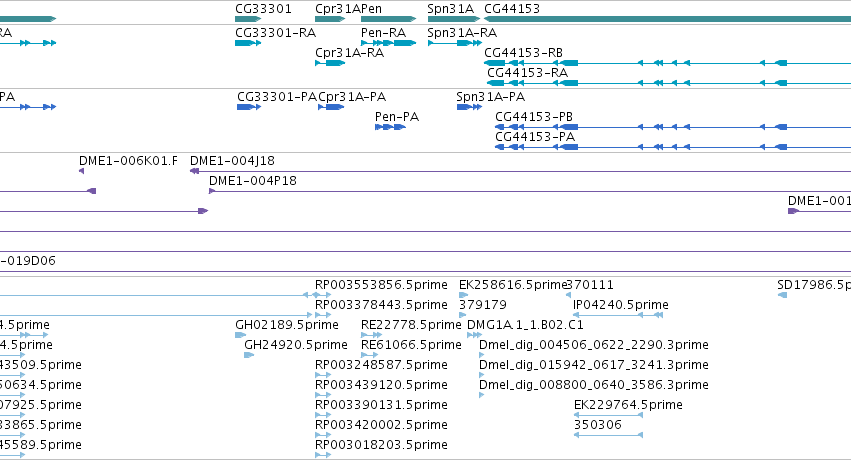Screen dimensions: 851x460
Task: Click the GH24920.5prime small feature glyph
Action: tap(249, 355)
